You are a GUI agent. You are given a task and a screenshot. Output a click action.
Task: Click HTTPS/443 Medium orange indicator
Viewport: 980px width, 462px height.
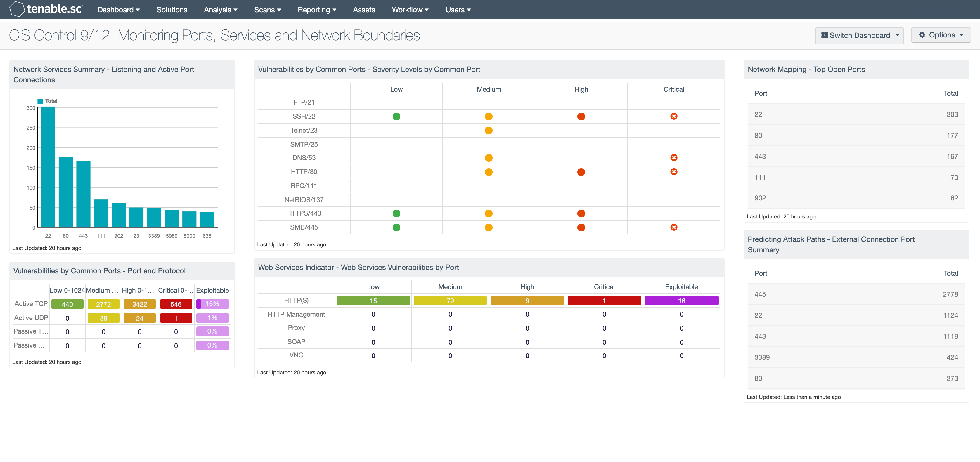(x=489, y=213)
